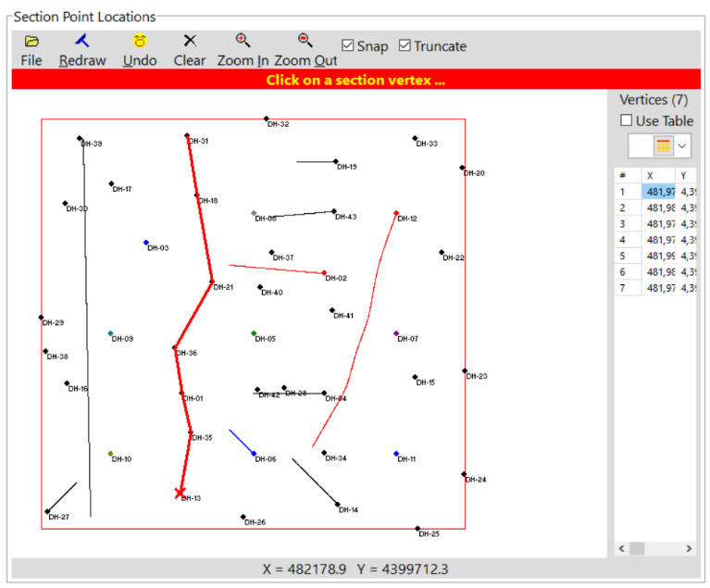Click the DH-21 section vertex
The image size is (710, 588).
coord(211,281)
